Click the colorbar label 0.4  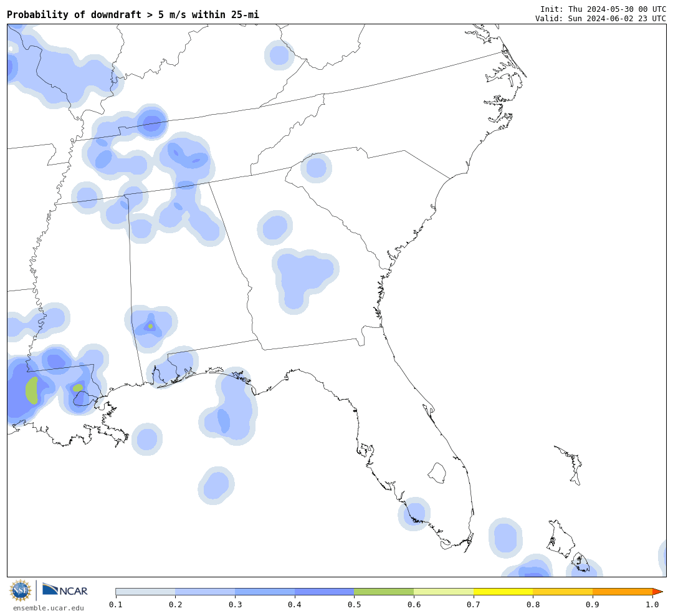294,605
